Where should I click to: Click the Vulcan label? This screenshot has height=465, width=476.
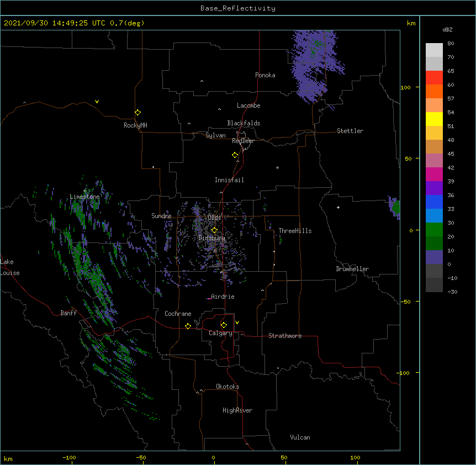pyautogui.click(x=300, y=437)
